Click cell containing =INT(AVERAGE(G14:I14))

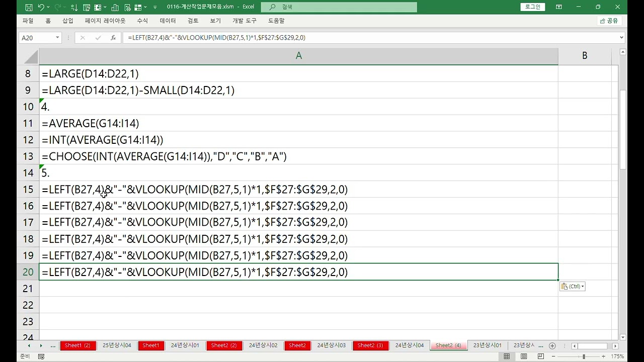coord(298,140)
